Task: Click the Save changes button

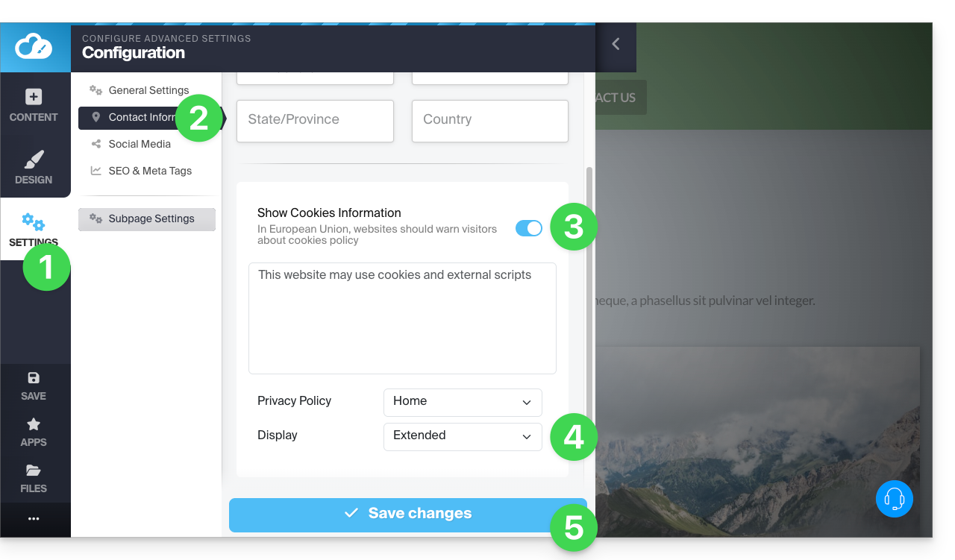Action: [407, 514]
